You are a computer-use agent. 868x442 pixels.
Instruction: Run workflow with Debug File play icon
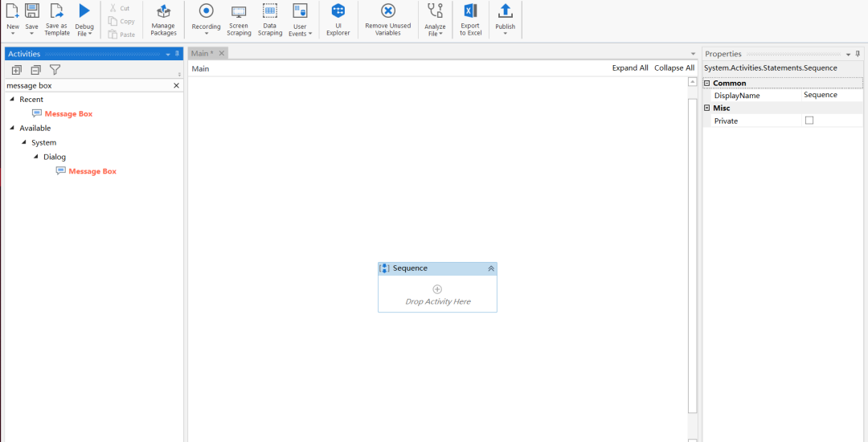84,10
